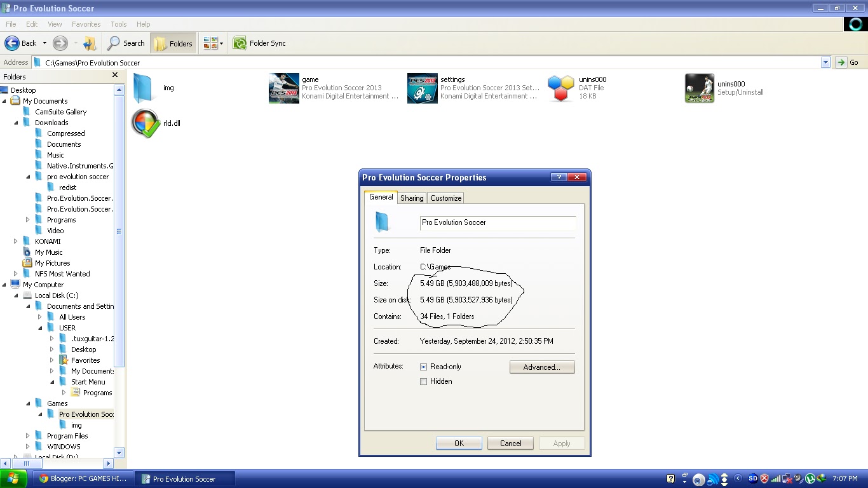868x488 pixels.
Task: Enable the Hidden attribute checkbox
Action: [x=423, y=381]
